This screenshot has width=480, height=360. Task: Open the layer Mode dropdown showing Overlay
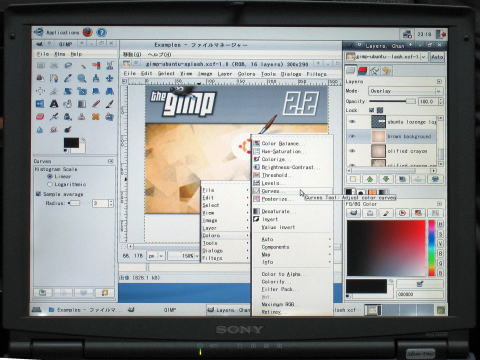pos(405,91)
